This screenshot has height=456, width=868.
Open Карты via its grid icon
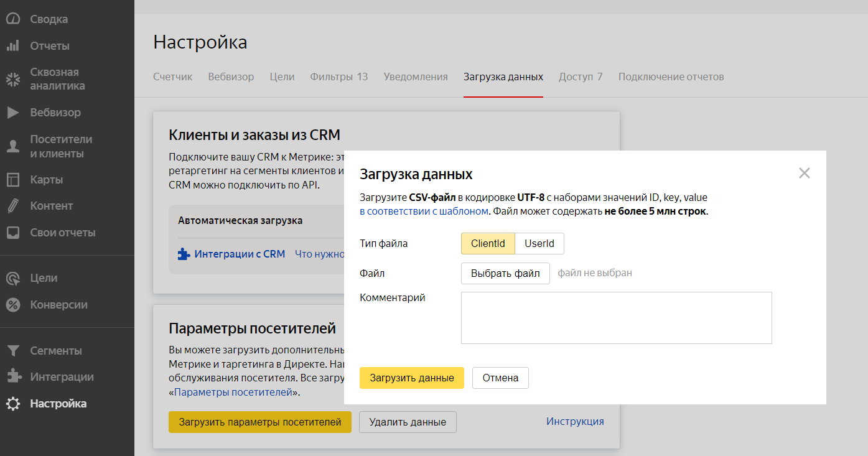[x=13, y=180]
